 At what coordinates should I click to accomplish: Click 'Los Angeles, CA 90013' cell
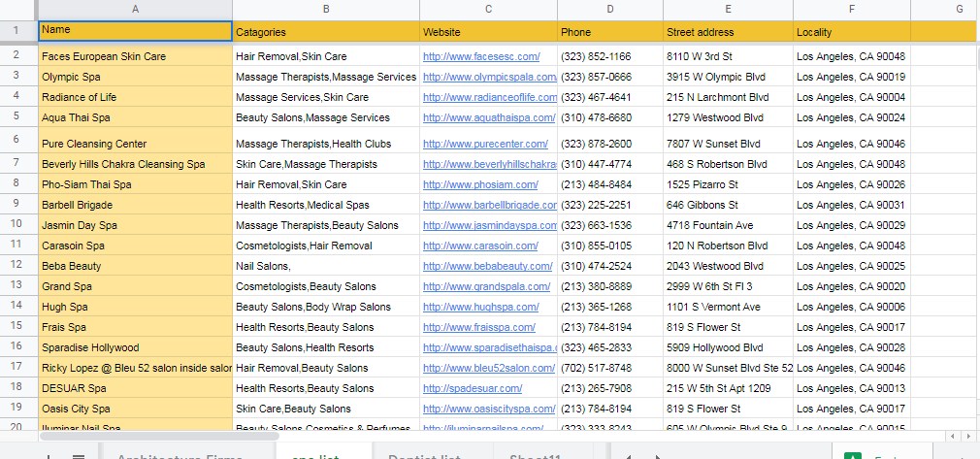(852, 388)
